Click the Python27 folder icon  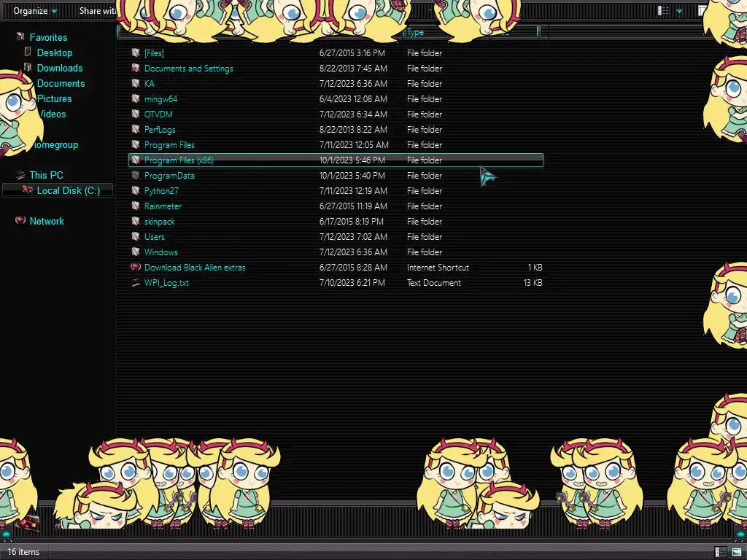136,190
